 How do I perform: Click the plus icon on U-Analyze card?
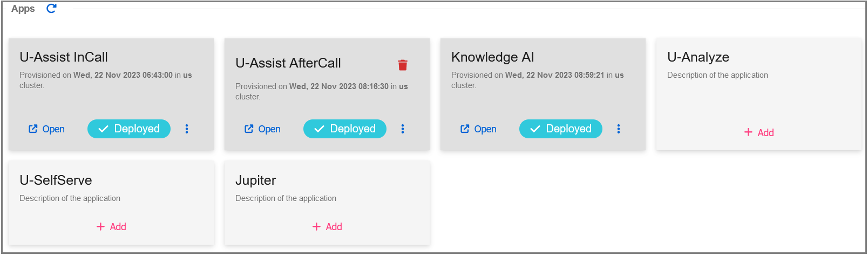pyautogui.click(x=748, y=132)
